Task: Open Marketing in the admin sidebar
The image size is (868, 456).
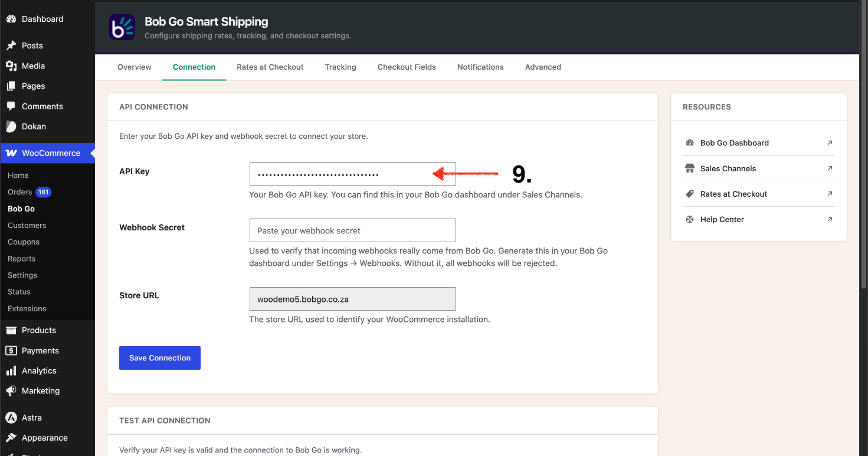Action: 47,391
